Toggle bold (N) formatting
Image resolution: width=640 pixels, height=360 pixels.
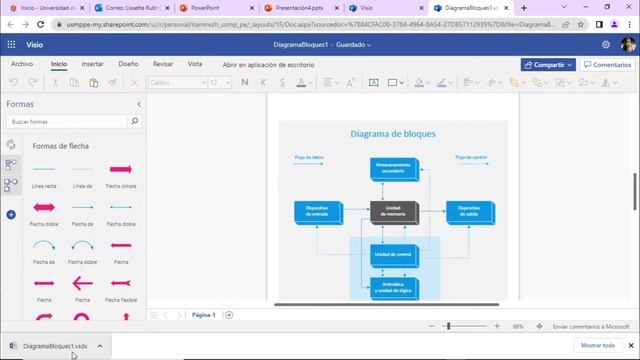click(x=244, y=82)
